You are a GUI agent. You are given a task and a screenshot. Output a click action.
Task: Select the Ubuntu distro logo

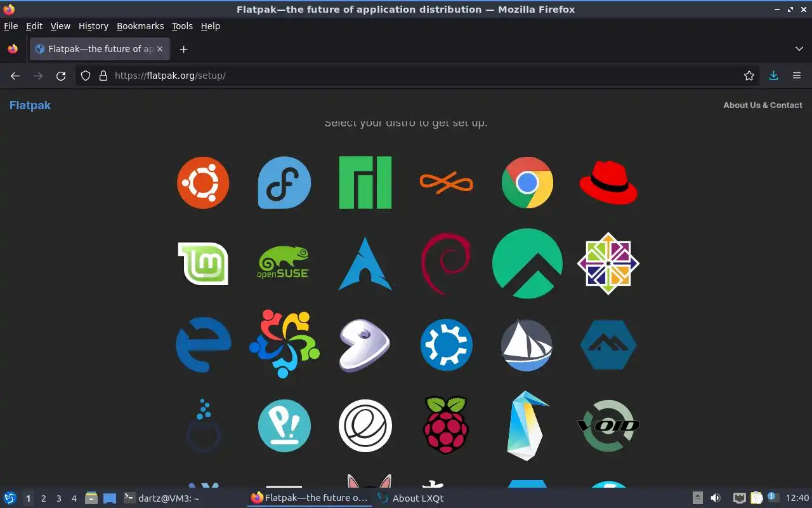[203, 183]
